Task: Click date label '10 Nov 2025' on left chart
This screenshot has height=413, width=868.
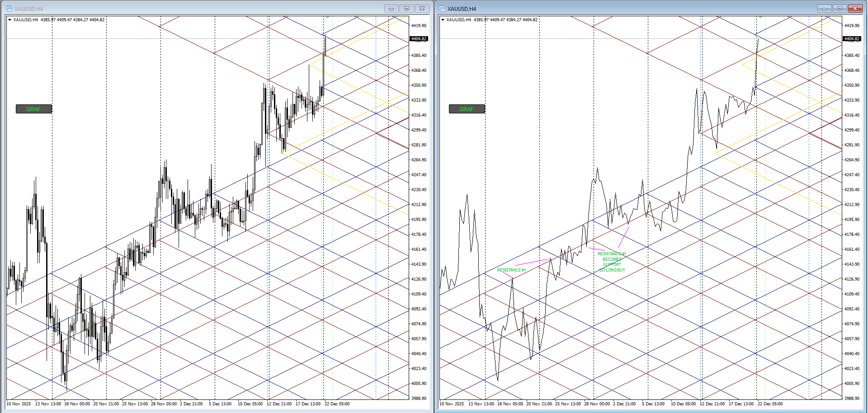Action: pyautogui.click(x=19, y=404)
